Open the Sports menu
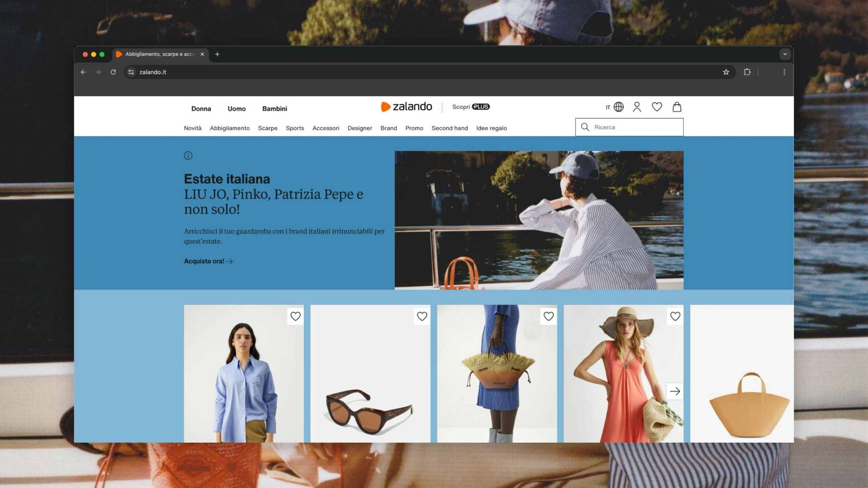 [295, 128]
